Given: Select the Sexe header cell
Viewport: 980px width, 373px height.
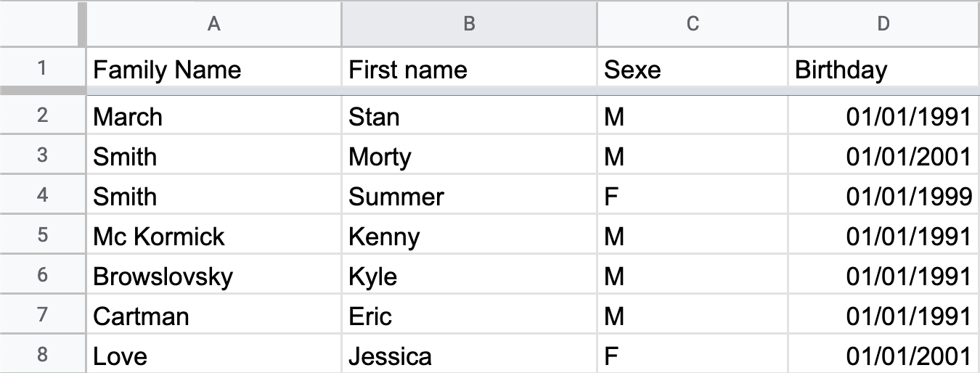Looking at the screenshot, I should [x=692, y=69].
